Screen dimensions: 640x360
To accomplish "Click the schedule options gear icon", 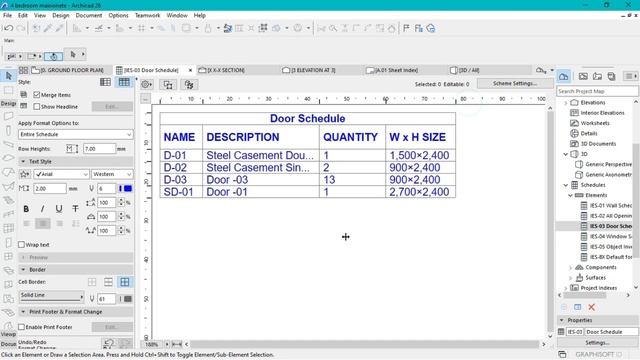I will pyautogui.click(x=147, y=84).
